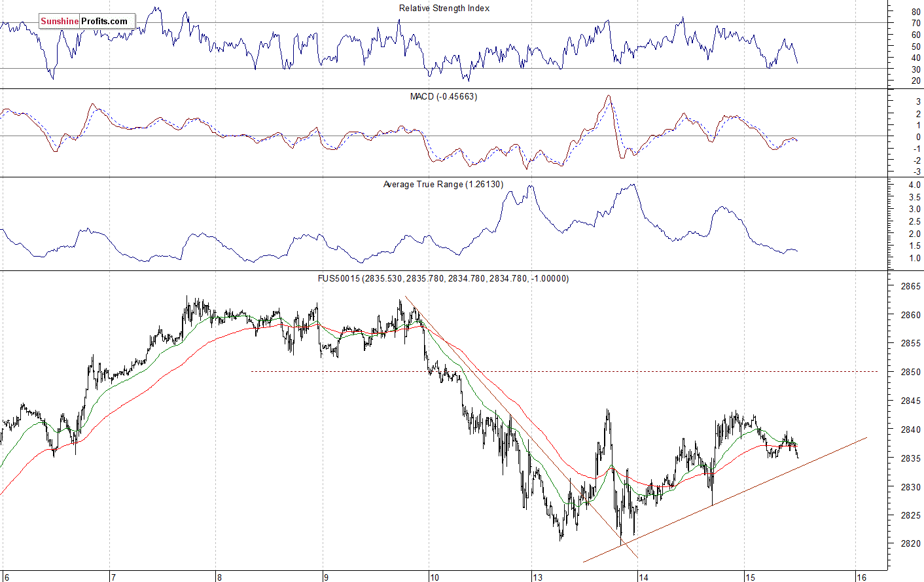Click the date label 7 on time axis
The image size is (924, 582).
[113, 577]
